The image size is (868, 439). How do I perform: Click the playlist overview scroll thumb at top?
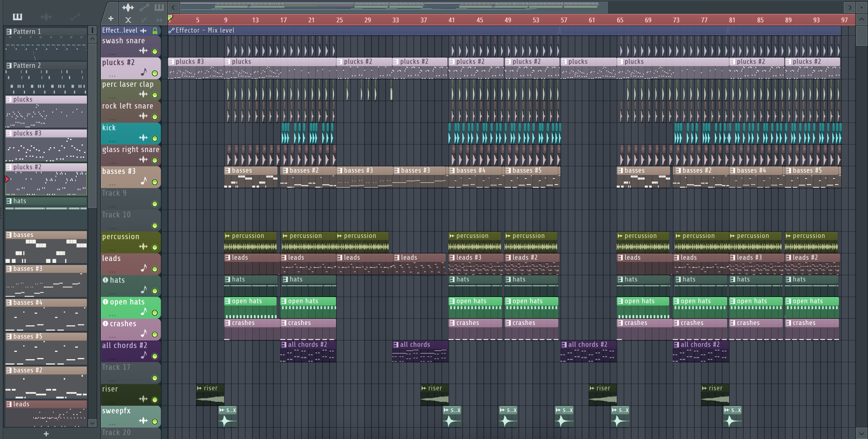pos(393,7)
